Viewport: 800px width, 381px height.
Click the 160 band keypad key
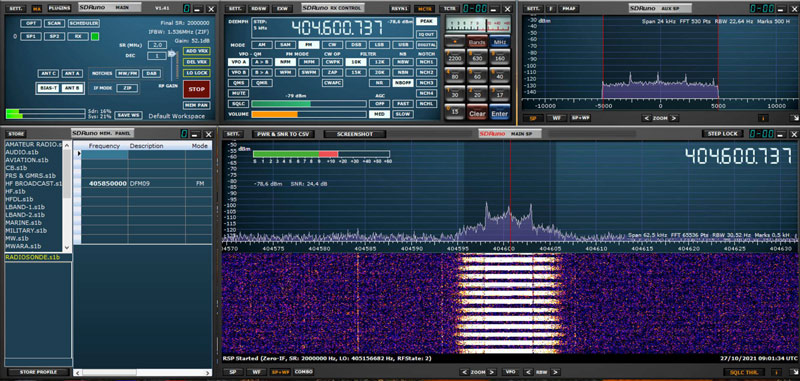point(500,58)
